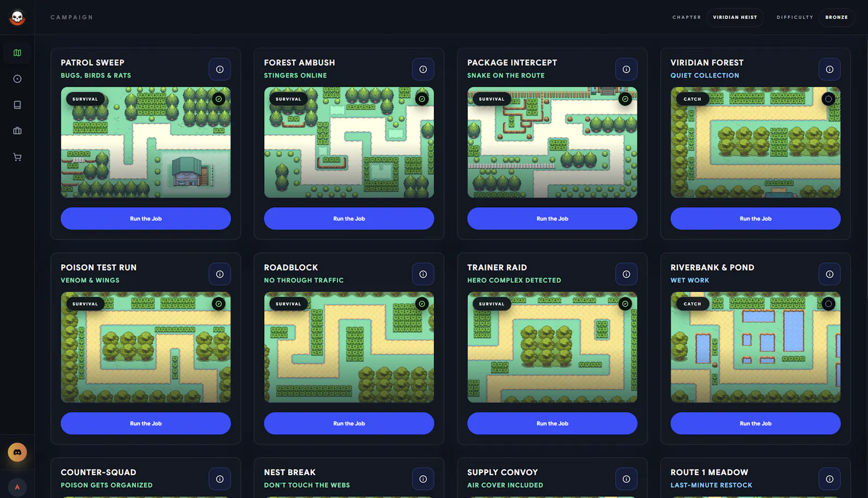Click the 'Stingers Online' subtitle
868x498 pixels.
tap(296, 75)
